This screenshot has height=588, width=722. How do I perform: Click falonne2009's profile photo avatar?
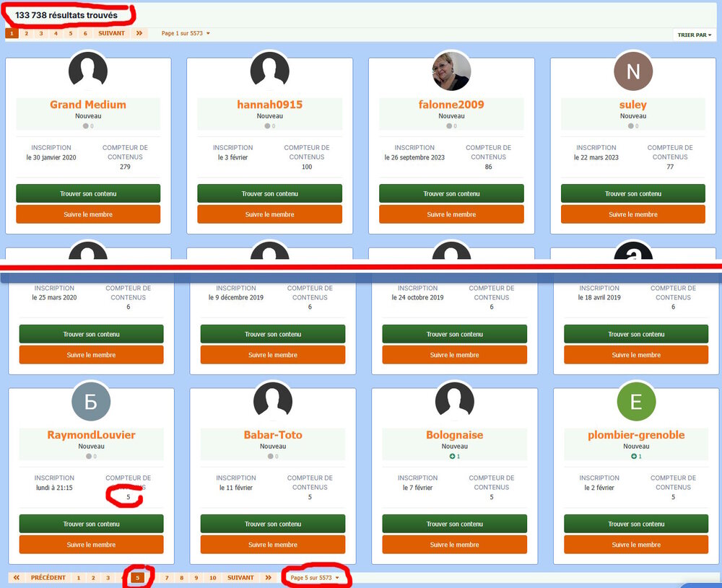click(451, 71)
